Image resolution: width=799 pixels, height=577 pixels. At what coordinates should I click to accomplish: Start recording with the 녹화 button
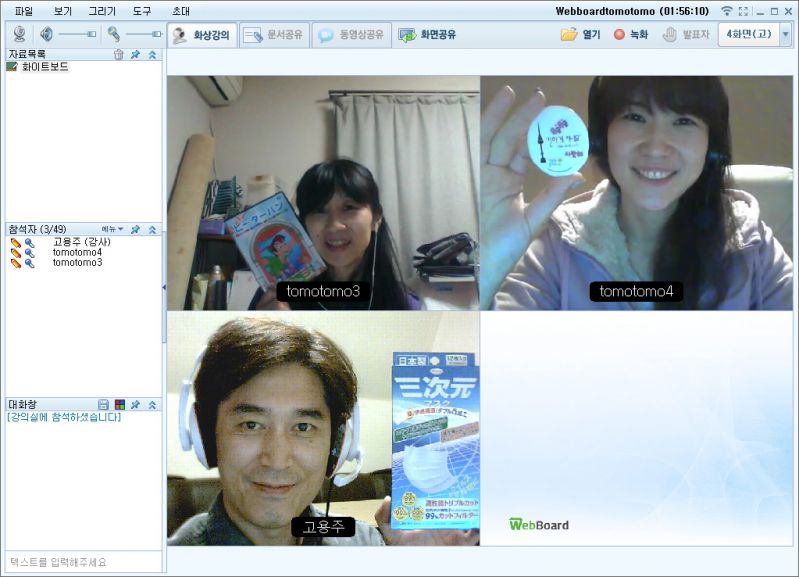pos(630,34)
